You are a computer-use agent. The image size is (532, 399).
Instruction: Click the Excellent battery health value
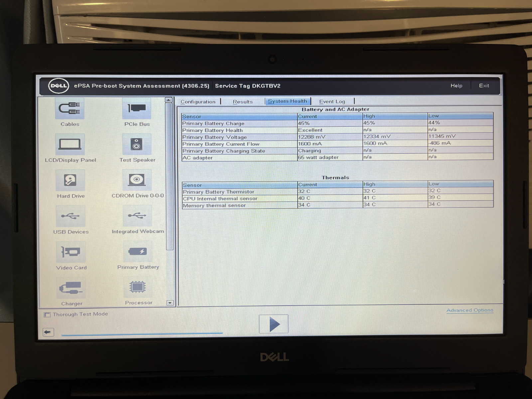310,130
